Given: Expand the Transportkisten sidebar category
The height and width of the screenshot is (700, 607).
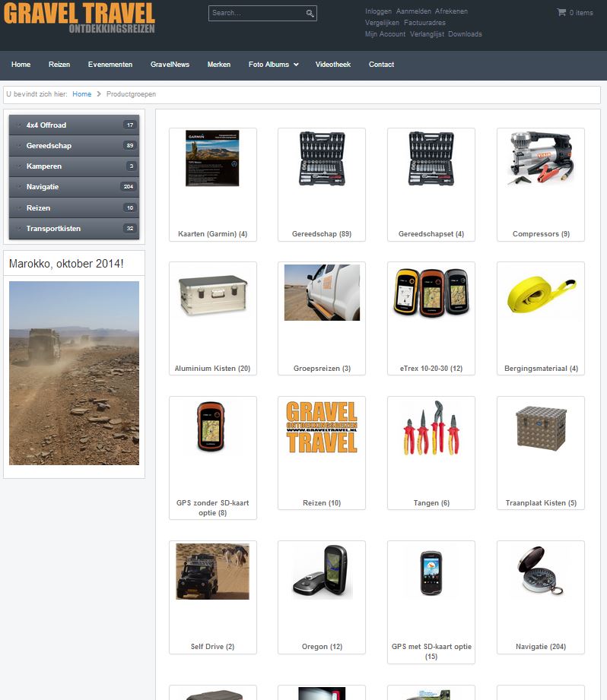Looking at the screenshot, I should pyautogui.click(x=74, y=229).
